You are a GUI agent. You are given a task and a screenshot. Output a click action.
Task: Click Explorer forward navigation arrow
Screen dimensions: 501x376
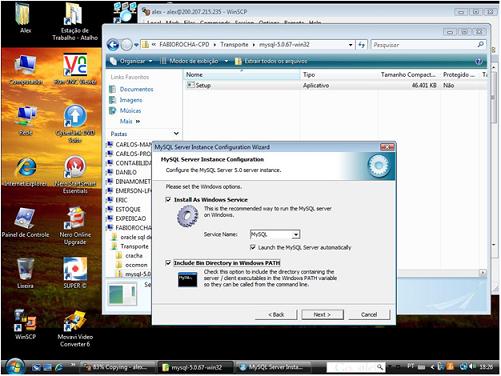(126, 45)
